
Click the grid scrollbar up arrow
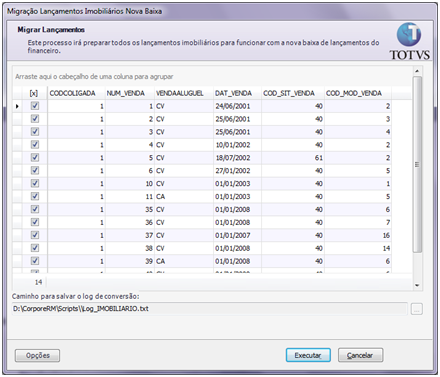pyautogui.click(x=417, y=71)
